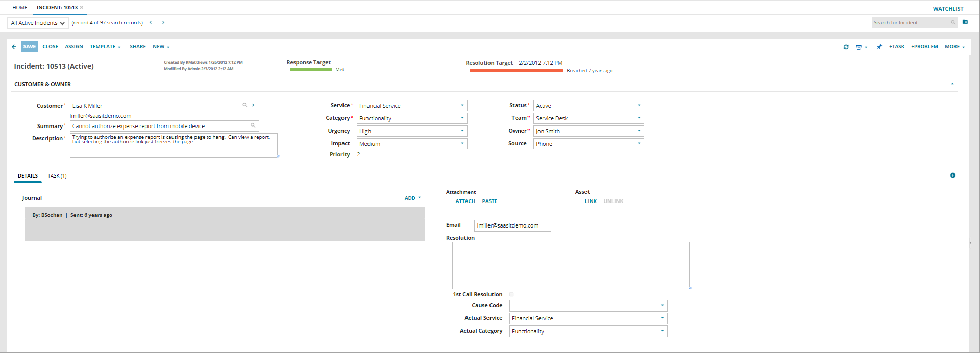This screenshot has height=353, width=980.
Task: Open the All Active Incidents dropdown
Action: pos(38,23)
